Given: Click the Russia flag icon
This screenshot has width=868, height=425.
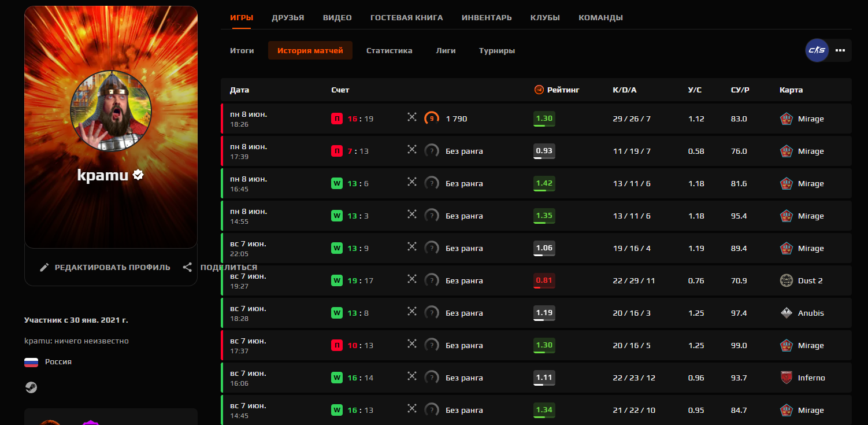Looking at the screenshot, I should point(31,362).
